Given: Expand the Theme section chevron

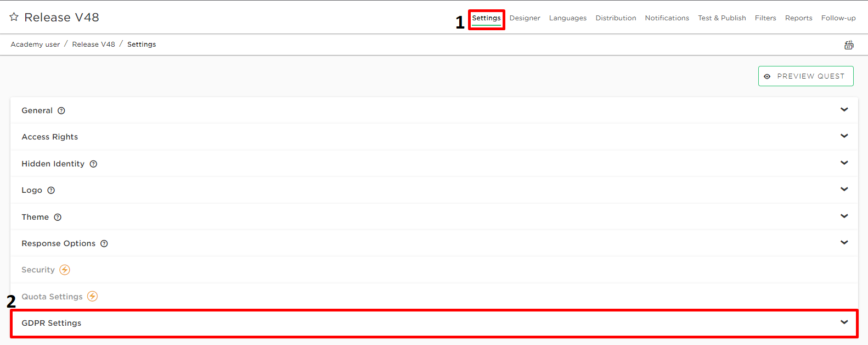Looking at the screenshot, I should click(844, 216).
